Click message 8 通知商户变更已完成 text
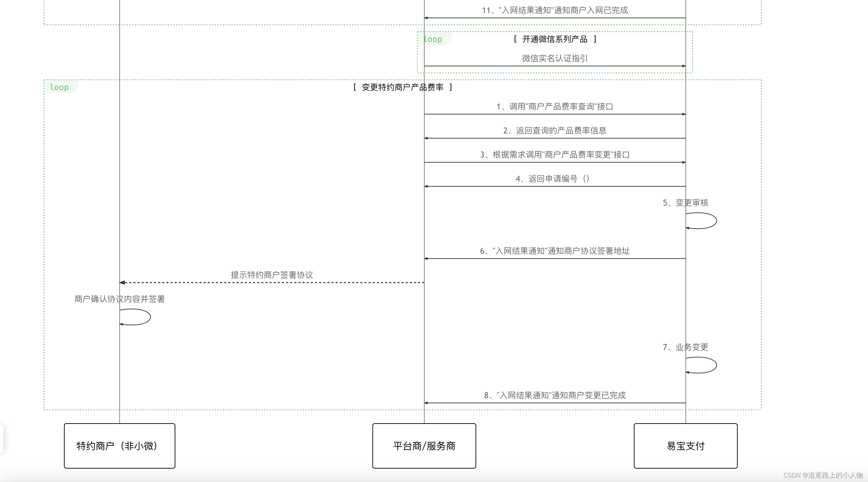868x482 pixels. click(x=554, y=395)
